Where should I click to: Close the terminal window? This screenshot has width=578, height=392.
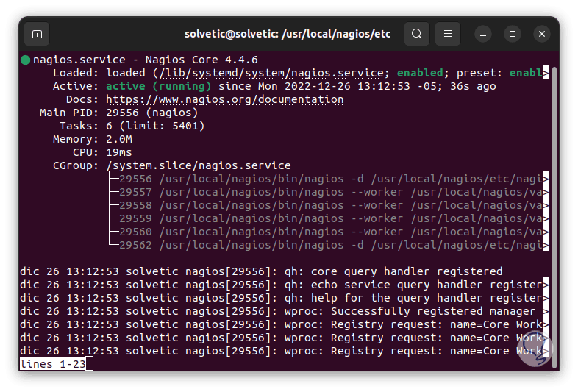(542, 35)
